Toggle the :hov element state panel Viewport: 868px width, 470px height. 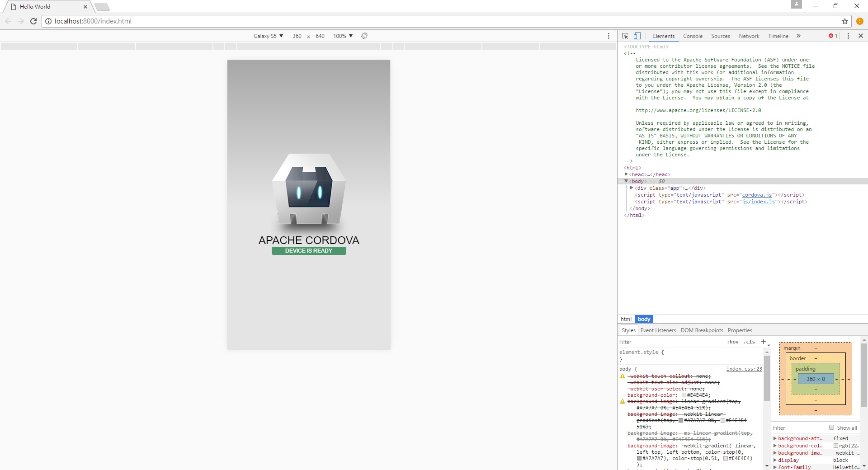click(x=732, y=342)
